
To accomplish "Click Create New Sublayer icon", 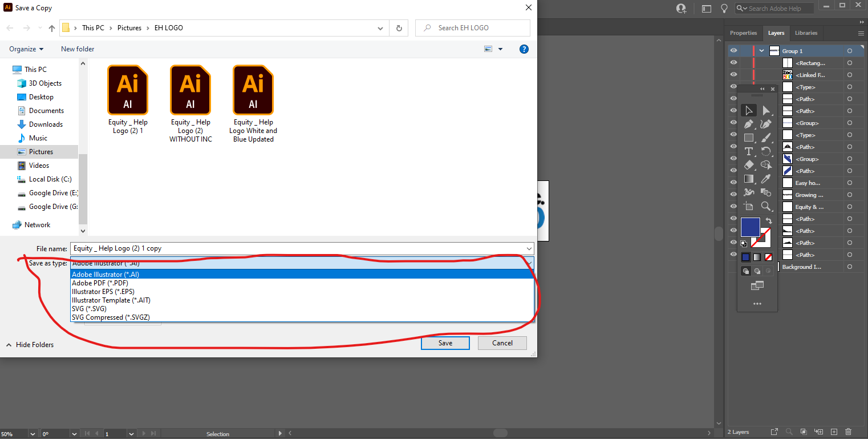I will (819, 432).
